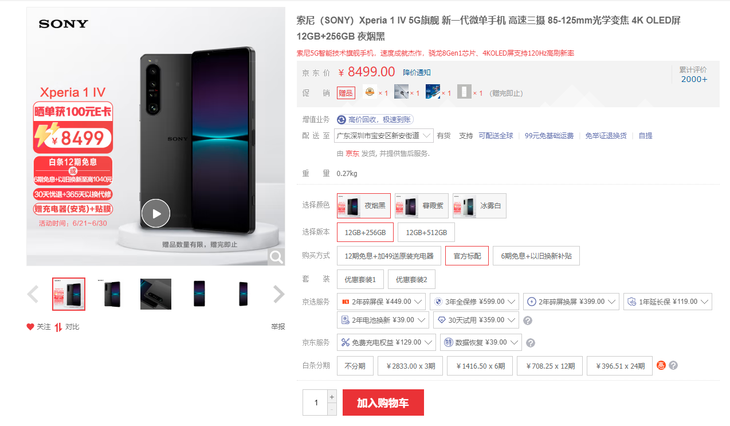Choose the 冰雾白 color option
Viewport: 730px width, 426px height.
point(479,206)
